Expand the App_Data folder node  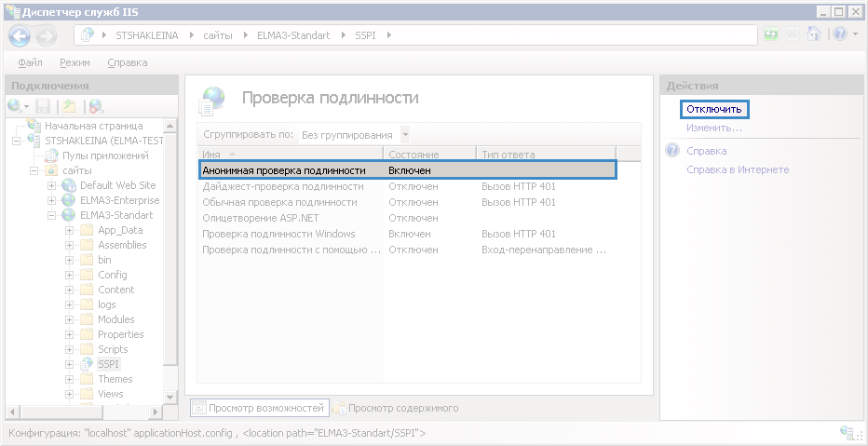pos(70,230)
